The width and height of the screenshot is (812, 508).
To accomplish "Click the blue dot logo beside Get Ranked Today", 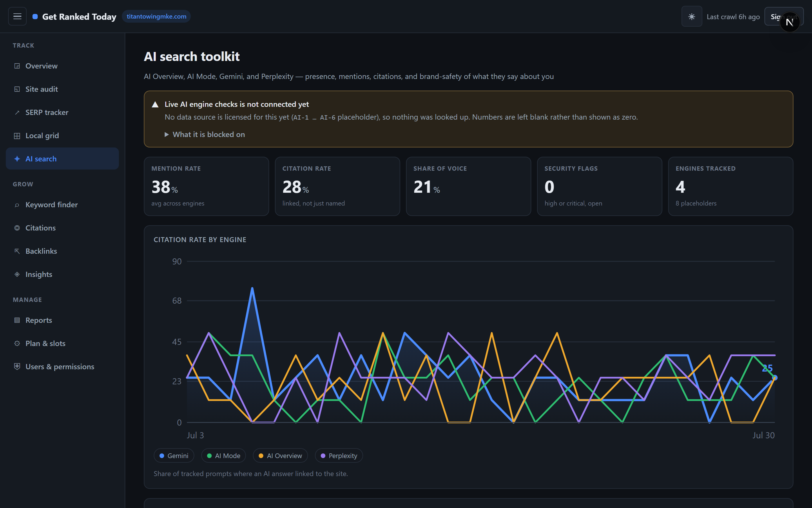I will pos(35,17).
